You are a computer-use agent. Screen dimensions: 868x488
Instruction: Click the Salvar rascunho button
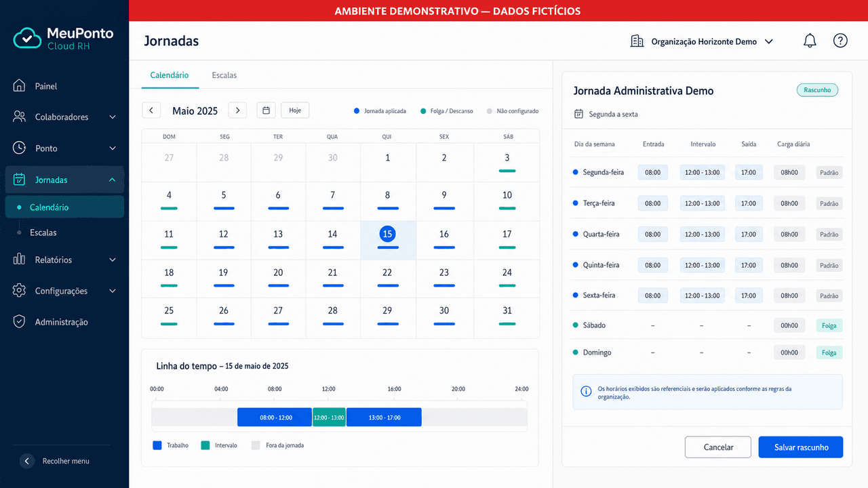[801, 447]
